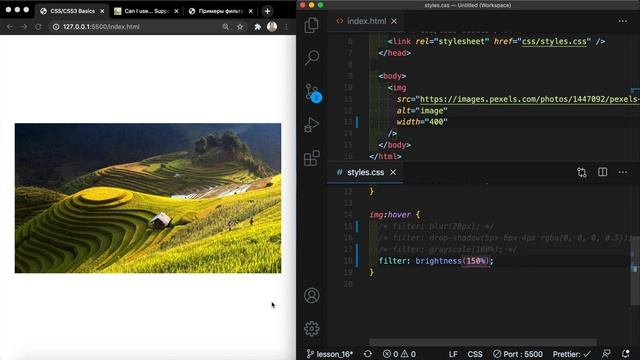Click the pexels image URL in src

(529, 99)
